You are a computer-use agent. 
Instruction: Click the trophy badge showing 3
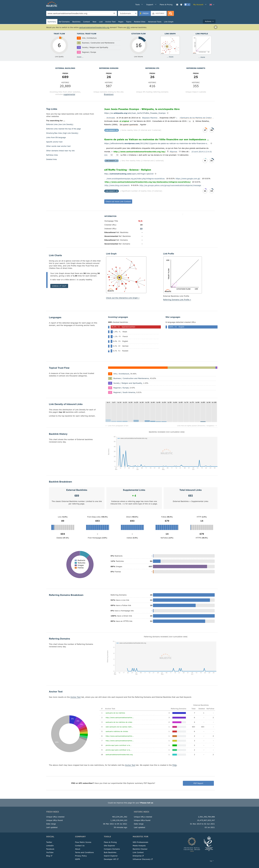click(187, 5)
